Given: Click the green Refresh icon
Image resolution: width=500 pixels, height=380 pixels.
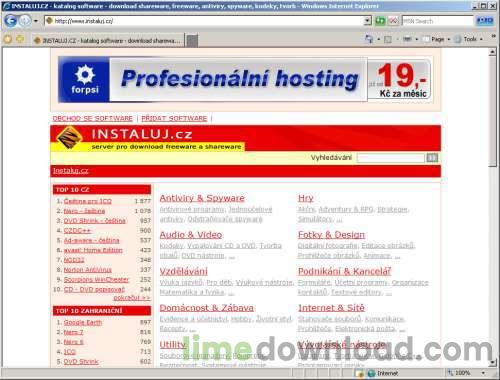Looking at the screenshot, I should [380, 21].
